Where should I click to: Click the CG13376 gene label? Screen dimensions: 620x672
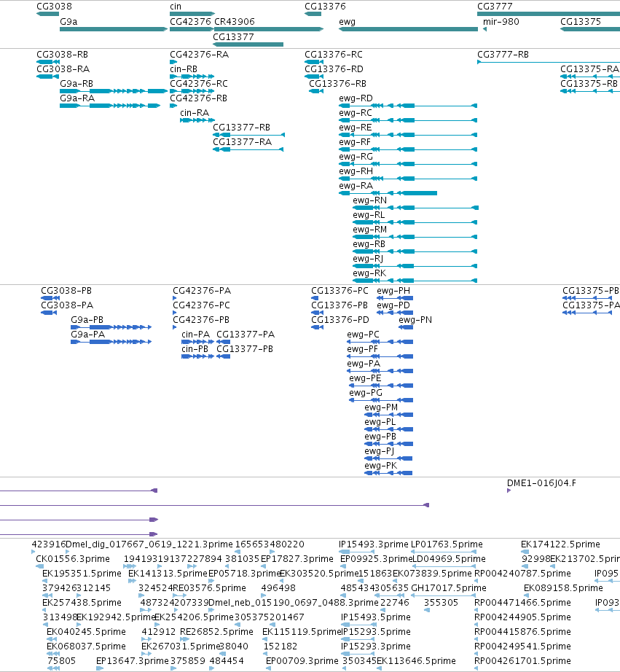pos(325,7)
